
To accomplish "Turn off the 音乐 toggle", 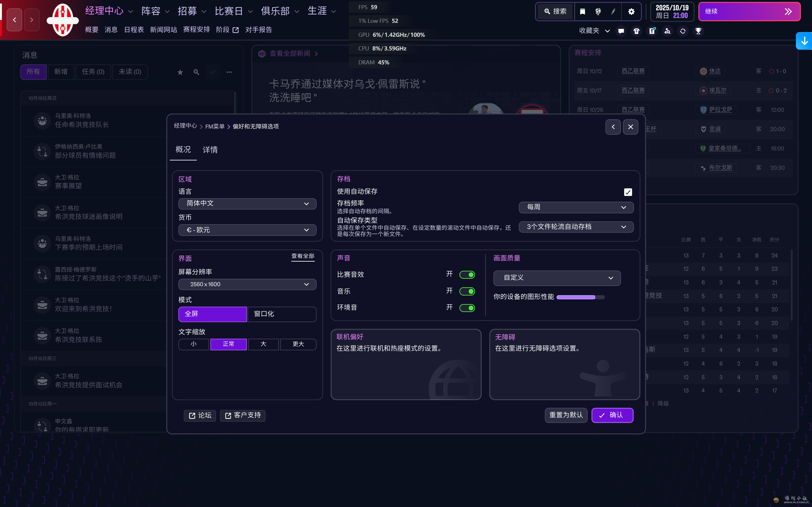I will 467,291.
